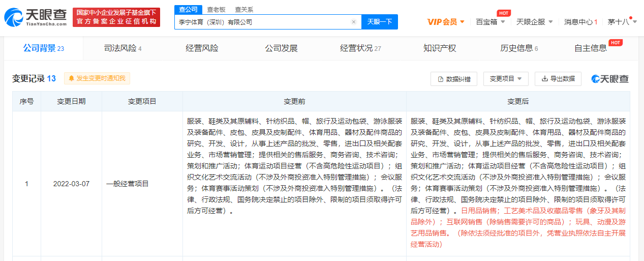Open 消息中心 notifications link
This screenshot has width=644, height=261.
tap(580, 22)
